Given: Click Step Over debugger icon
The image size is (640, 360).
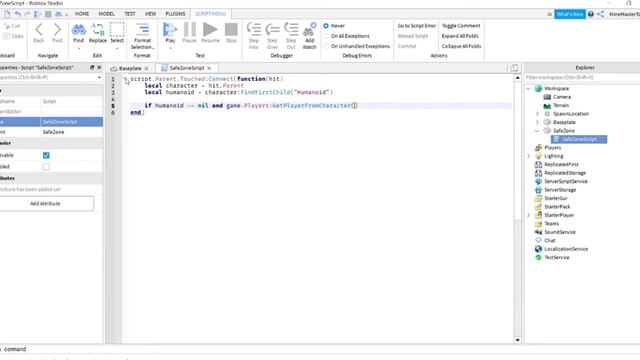Looking at the screenshot, I should (272, 29).
